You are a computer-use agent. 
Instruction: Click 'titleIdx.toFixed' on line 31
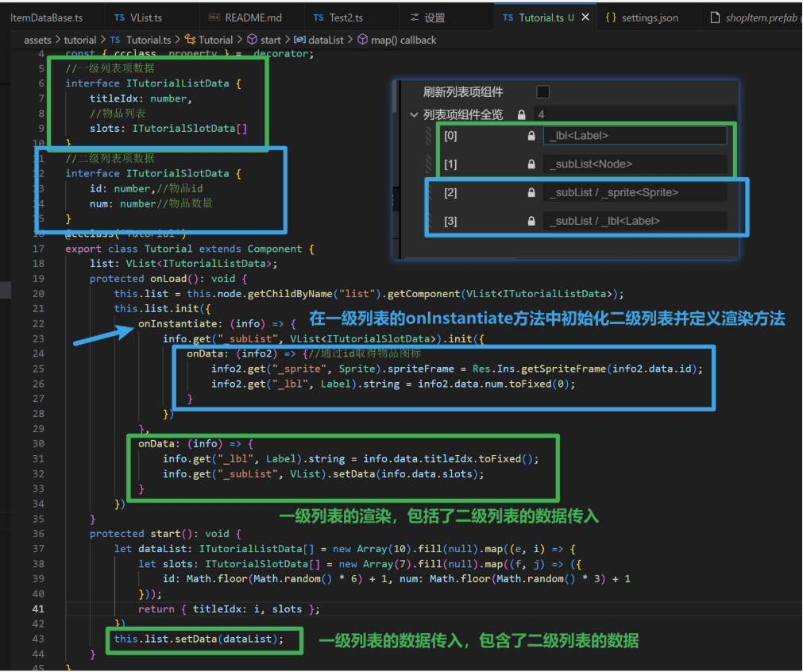(x=472, y=459)
